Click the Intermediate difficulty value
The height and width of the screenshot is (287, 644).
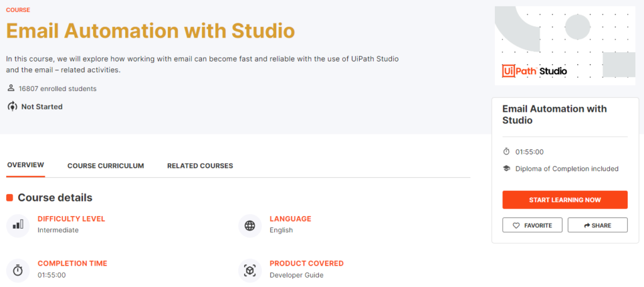click(x=58, y=230)
